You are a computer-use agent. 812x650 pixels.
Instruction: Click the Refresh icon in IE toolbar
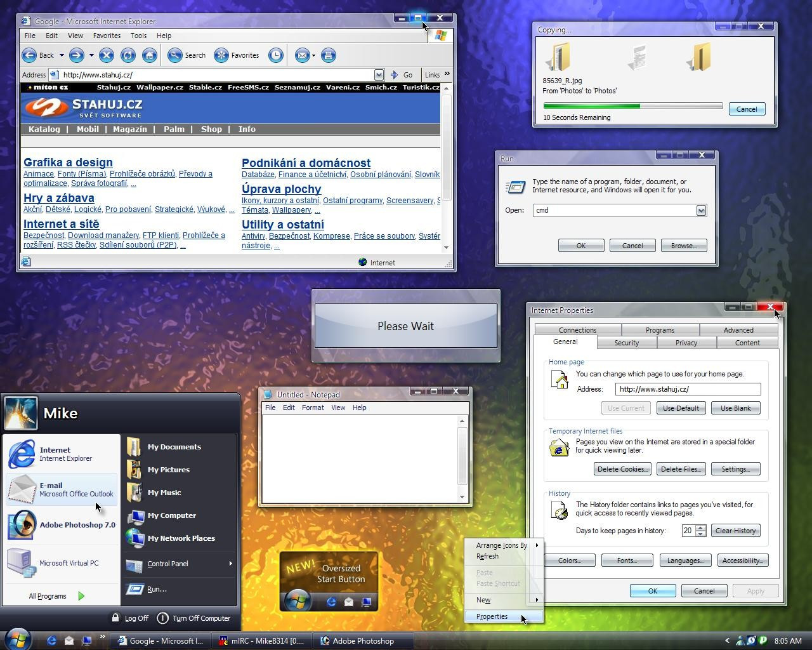128,55
